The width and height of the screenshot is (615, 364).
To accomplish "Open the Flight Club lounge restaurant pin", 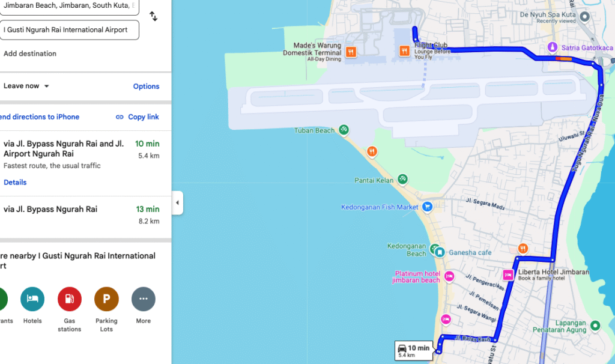I will pyautogui.click(x=404, y=51).
